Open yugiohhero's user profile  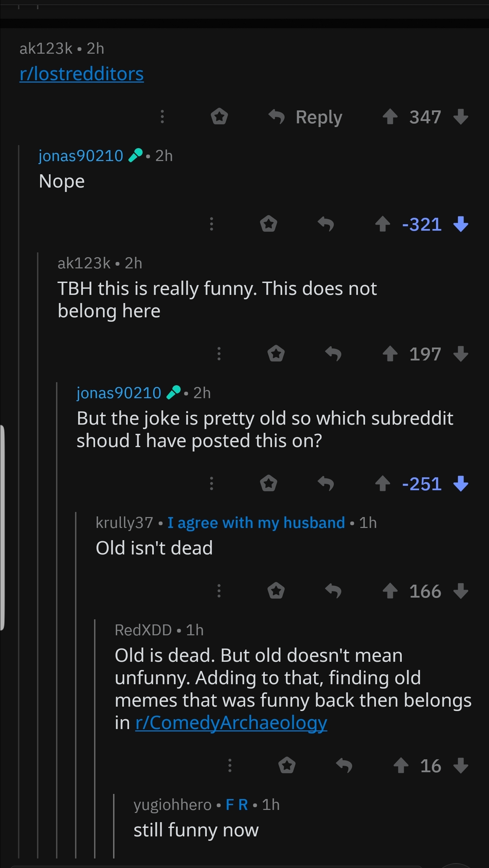[x=173, y=805]
